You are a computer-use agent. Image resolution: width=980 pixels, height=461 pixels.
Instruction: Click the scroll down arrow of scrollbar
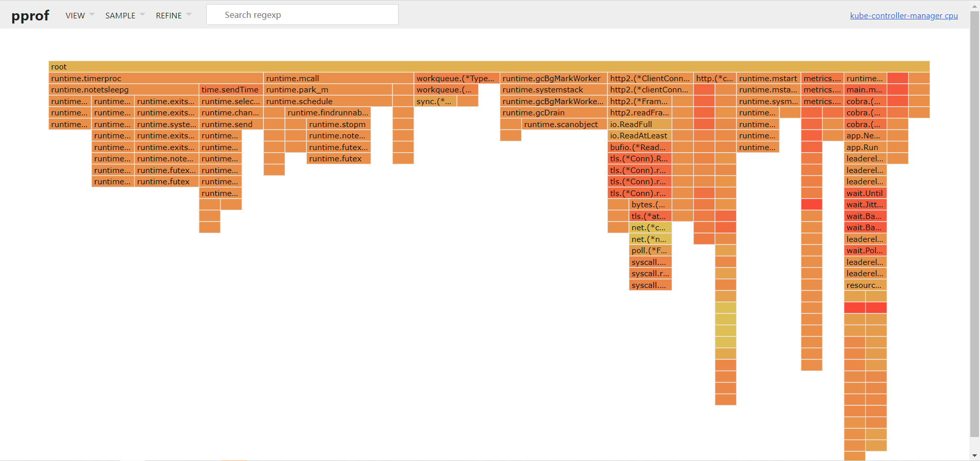974,455
